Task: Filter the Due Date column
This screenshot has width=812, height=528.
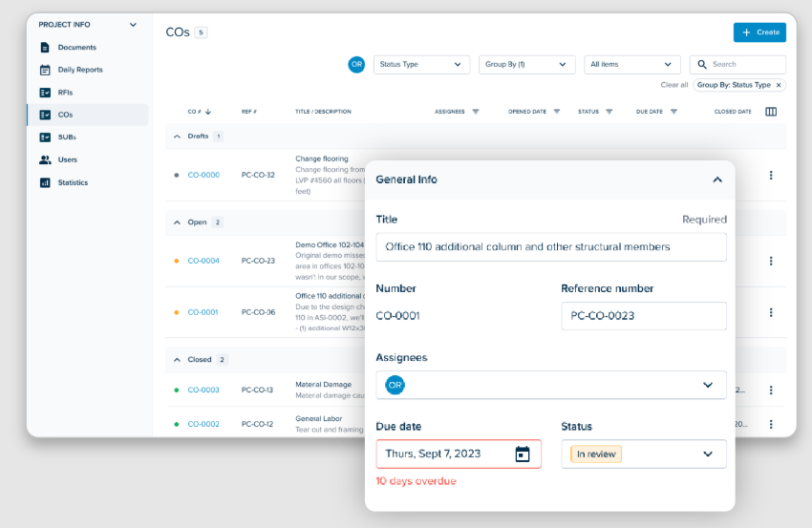Action: [x=673, y=112]
